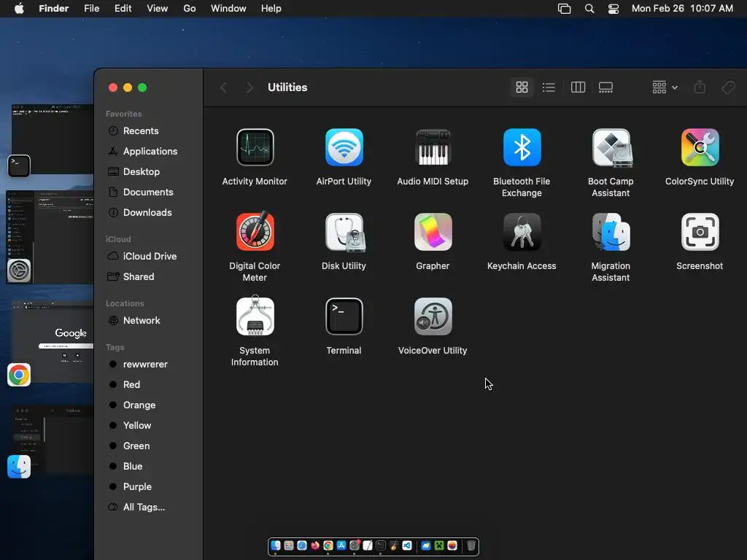Switch to Terminal window in Stage Manager
This screenshot has width=747, height=560.
coord(52,139)
